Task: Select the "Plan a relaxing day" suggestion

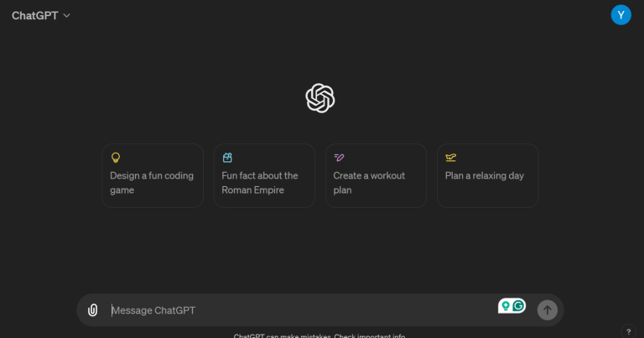Action: pos(487,176)
